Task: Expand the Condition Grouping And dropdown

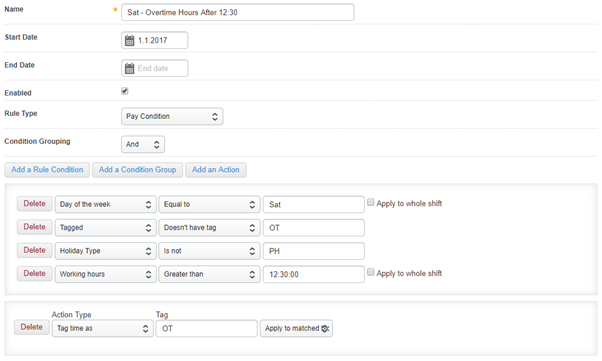Action: [x=143, y=144]
